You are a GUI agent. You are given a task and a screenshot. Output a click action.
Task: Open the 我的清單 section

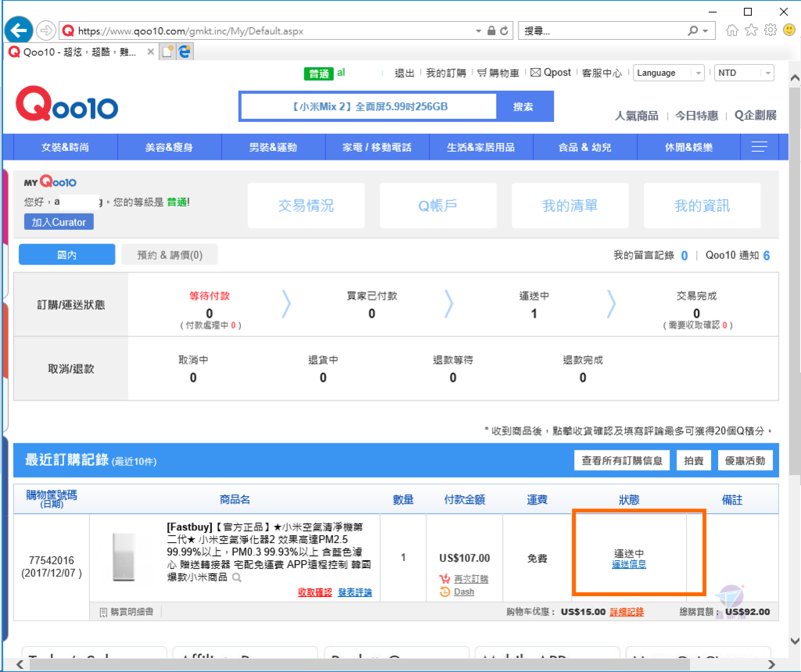click(x=570, y=206)
